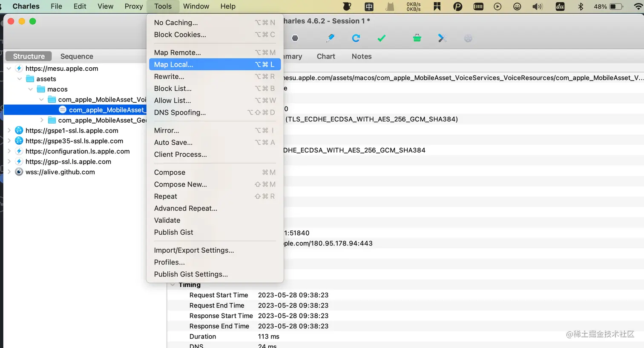Click the green basket purchase icon
The width and height of the screenshot is (644, 348).
click(417, 38)
